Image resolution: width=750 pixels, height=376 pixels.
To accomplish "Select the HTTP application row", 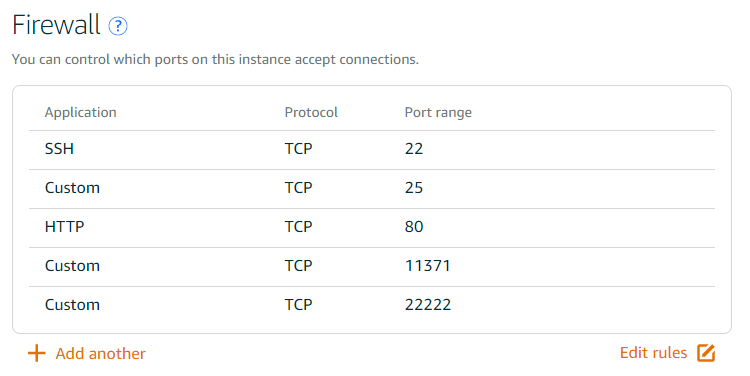I will coord(372,227).
